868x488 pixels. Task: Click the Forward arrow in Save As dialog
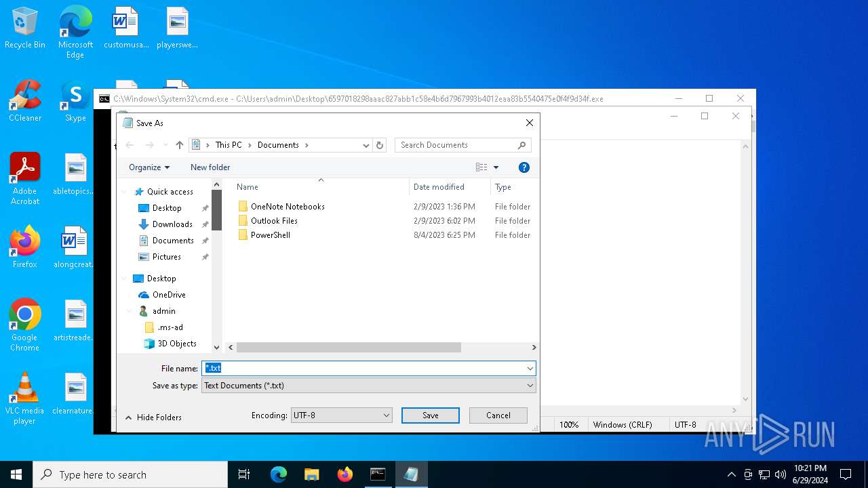click(x=149, y=145)
